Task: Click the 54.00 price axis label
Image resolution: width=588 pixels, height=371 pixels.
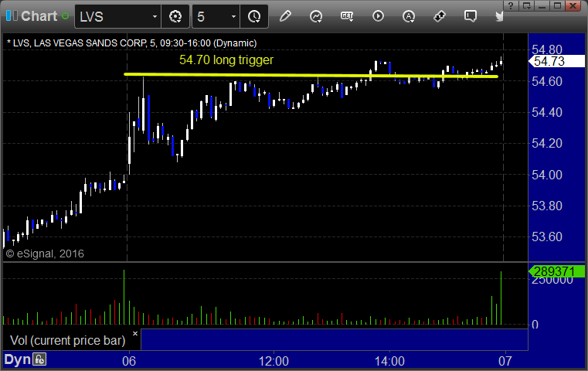Action: pyautogui.click(x=547, y=175)
